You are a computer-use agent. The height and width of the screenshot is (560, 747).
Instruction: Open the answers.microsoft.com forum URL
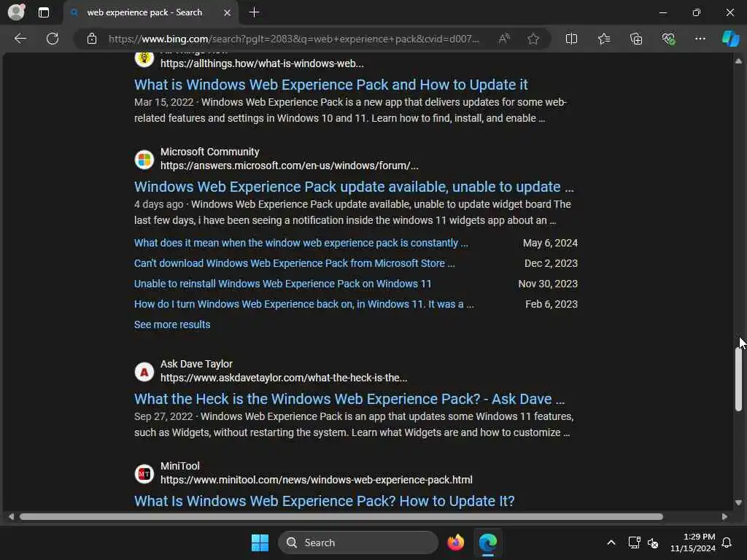click(289, 166)
